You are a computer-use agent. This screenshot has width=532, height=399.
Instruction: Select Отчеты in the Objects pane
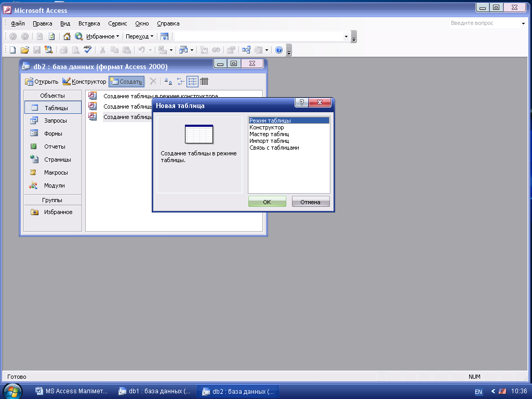(x=53, y=146)
